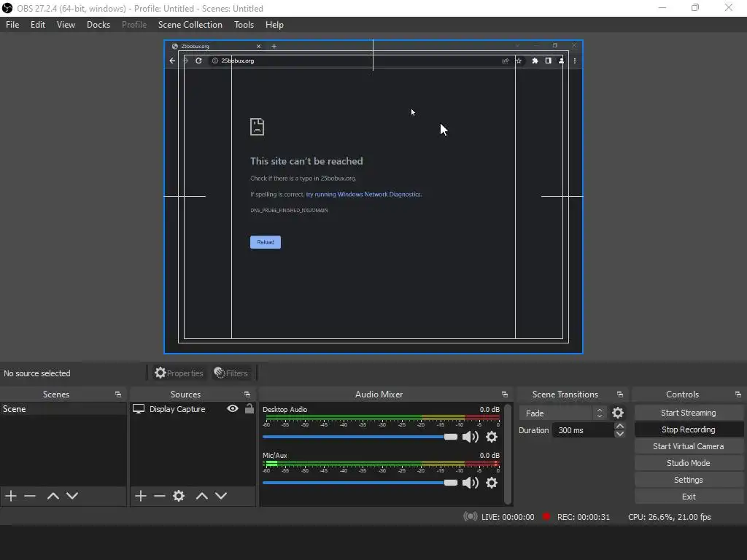747x560 pixels.
Task: Open source Properties
Action: tap(179, 373)
